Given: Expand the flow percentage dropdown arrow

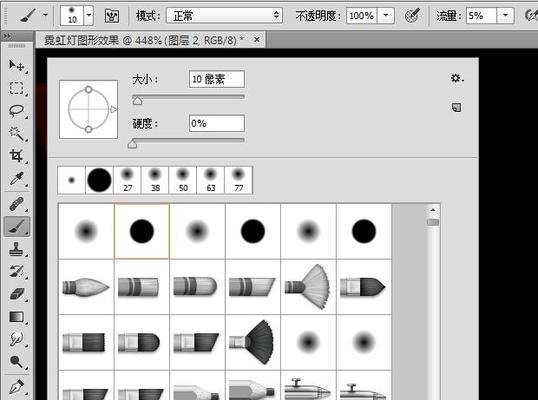Looking at the screenshot, I should click(505, 15).
